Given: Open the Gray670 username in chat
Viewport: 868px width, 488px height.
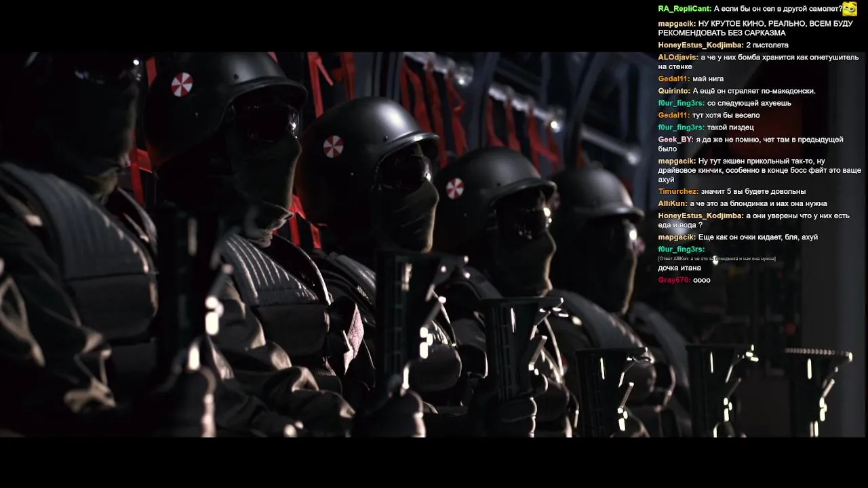Looking at the screenshot, I should pyautogui.click(x=674, y=281).
